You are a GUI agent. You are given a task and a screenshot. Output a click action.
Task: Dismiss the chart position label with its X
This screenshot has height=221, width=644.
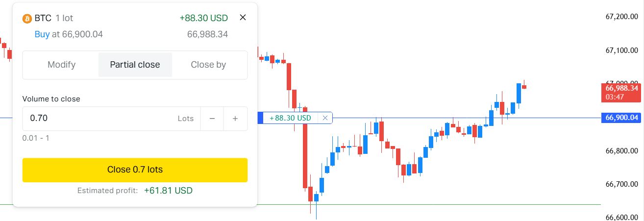(x=325, y=118)
